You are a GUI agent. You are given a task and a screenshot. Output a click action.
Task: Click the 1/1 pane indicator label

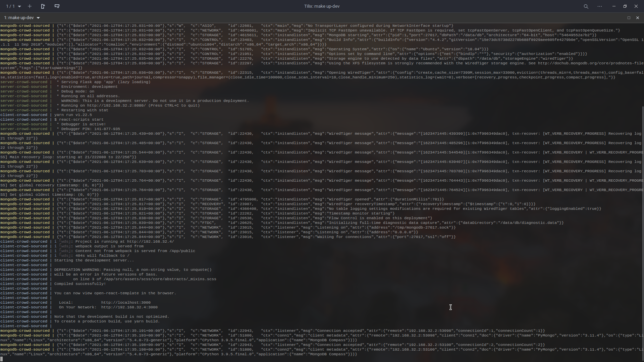(10, 6)
